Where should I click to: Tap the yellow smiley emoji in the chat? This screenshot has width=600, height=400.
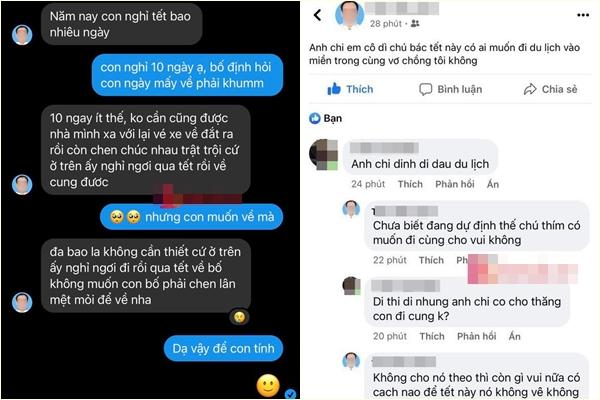pyautogui.click(x=268, y=385)
